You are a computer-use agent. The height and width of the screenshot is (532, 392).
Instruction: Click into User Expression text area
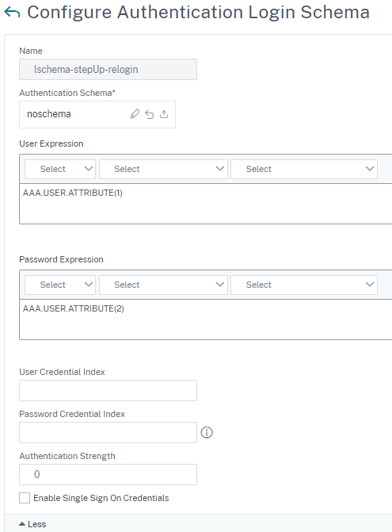(206, 204)
